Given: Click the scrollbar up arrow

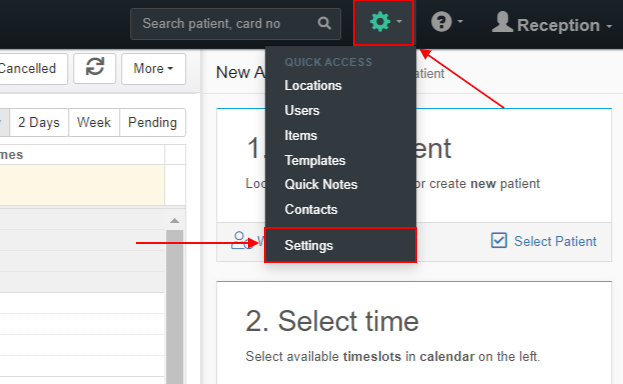Looking at the screenshot, I should 174,221.
